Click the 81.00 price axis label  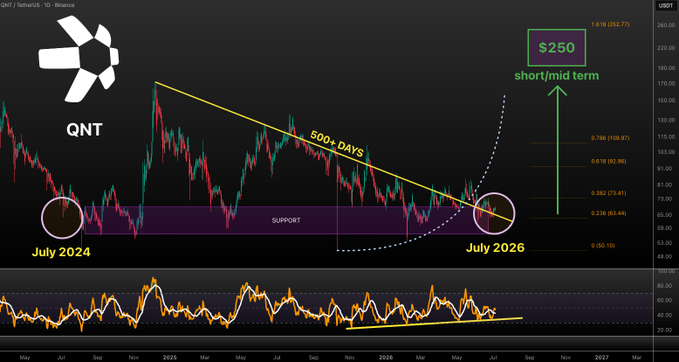click(666, 185)
